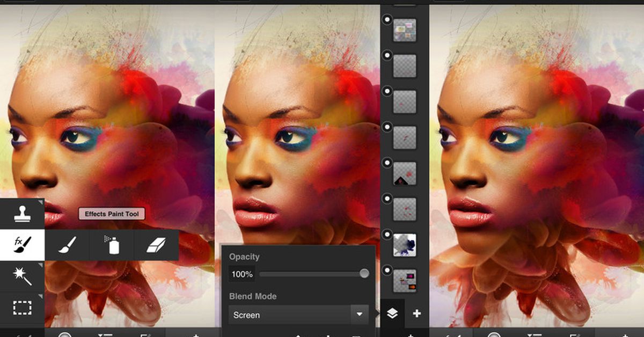The image size is (644, 337).
Task: Choose the Eraser tool
Action: (156, 245)
